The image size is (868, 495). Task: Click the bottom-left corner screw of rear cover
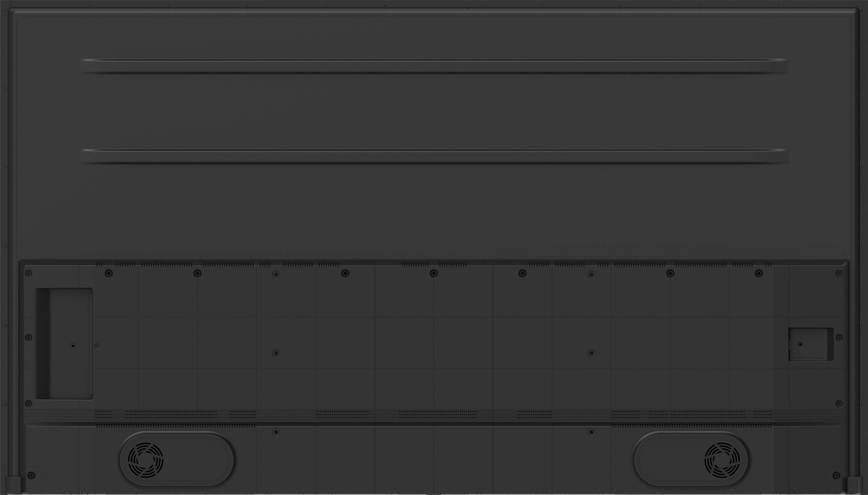pos(31,475)
